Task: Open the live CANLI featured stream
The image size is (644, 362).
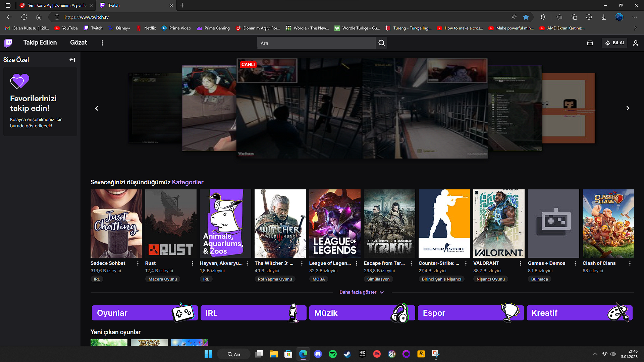Action: (362, 108)
